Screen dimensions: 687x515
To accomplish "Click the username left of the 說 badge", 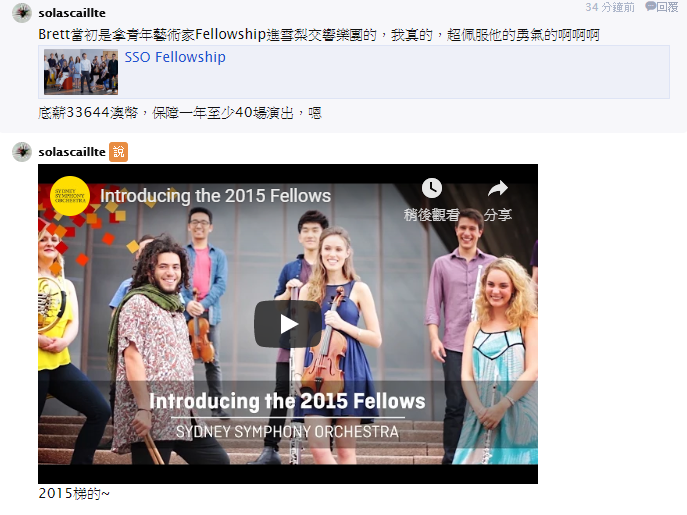I will 72,152.
